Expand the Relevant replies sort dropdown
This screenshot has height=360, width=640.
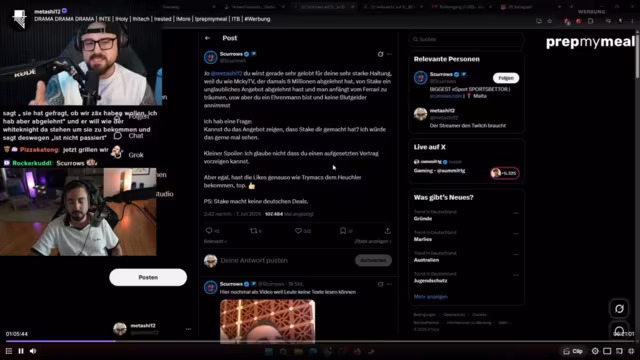[x=216, y=242]
